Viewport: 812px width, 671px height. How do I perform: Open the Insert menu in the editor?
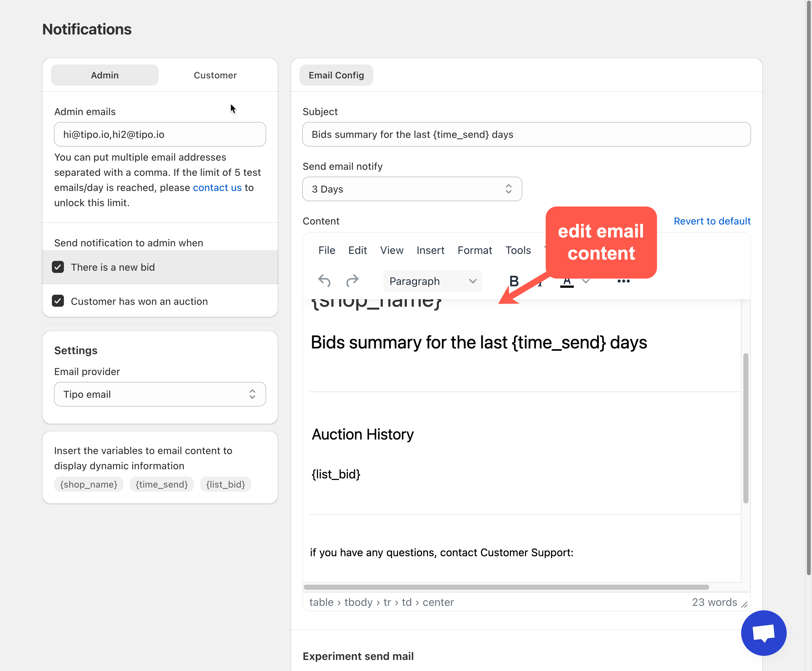pos(430,250)
